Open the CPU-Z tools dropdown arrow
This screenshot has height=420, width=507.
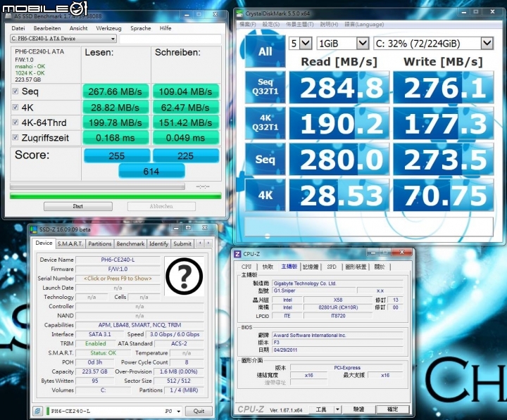coord(337,409)
